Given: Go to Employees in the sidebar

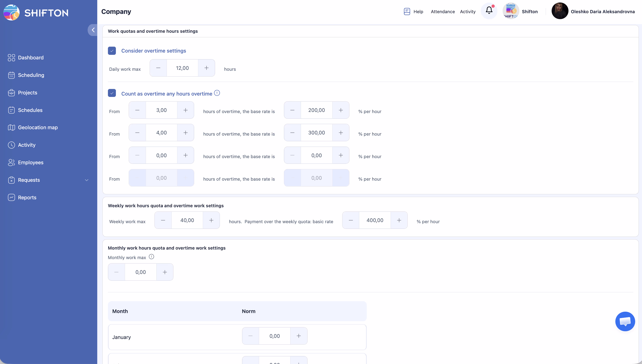Looking at the screenshot, I should pyautogui.click(x=31, y=162).
